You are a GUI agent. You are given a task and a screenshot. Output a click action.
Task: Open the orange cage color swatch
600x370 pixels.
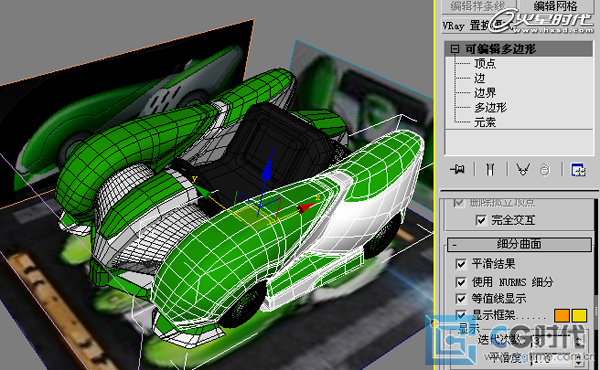tap(561, 316)
